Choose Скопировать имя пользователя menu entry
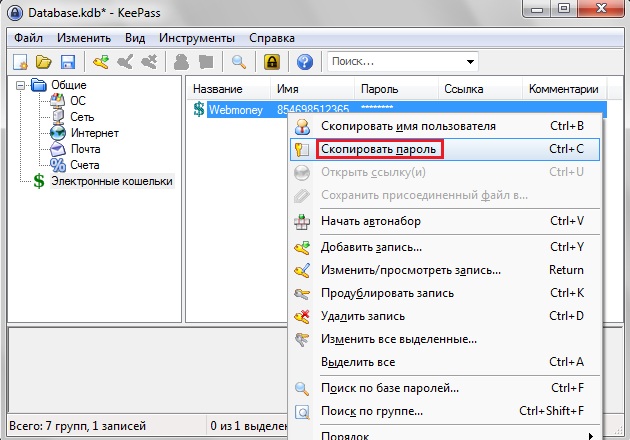The width and height of the screenshot is (630, 440). click(408, 126)
